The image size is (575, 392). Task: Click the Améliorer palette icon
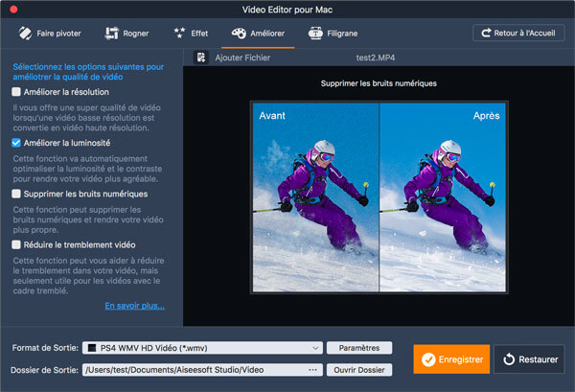pos(239,34)
